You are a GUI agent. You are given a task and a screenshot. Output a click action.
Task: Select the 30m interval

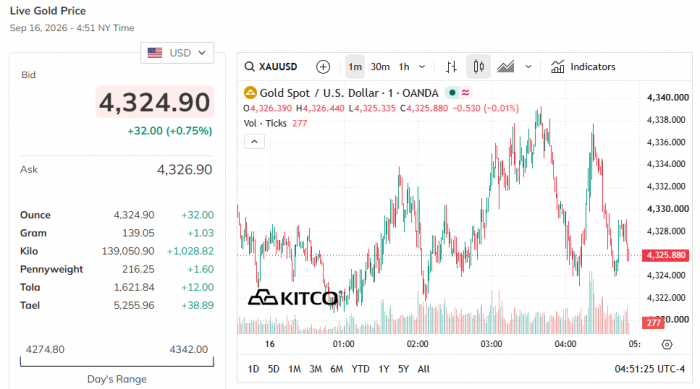(380, 67)
